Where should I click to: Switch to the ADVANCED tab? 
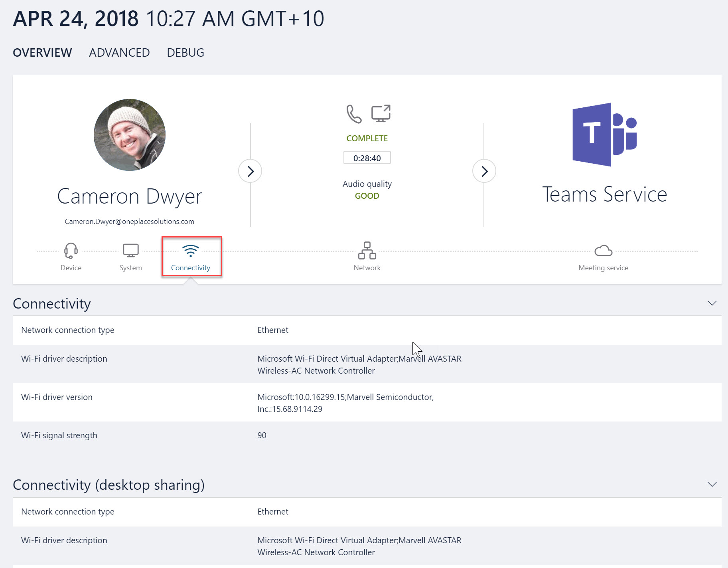[119, 52]
